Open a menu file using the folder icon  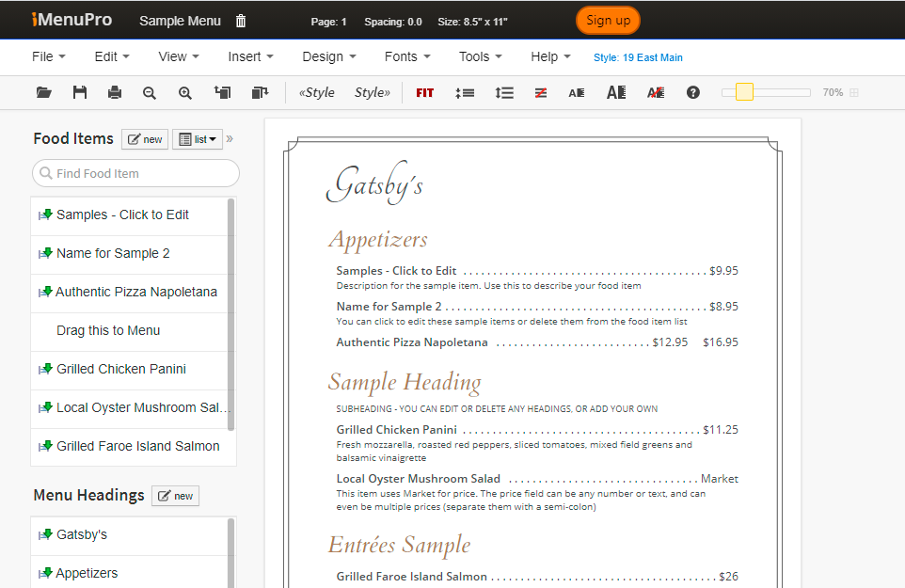[44, 92]
